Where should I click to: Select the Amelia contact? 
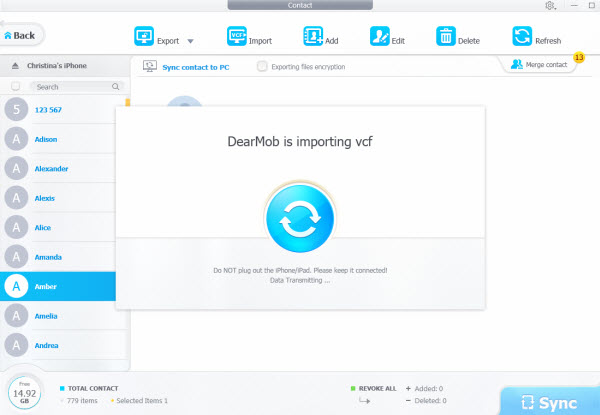[63, 316]
